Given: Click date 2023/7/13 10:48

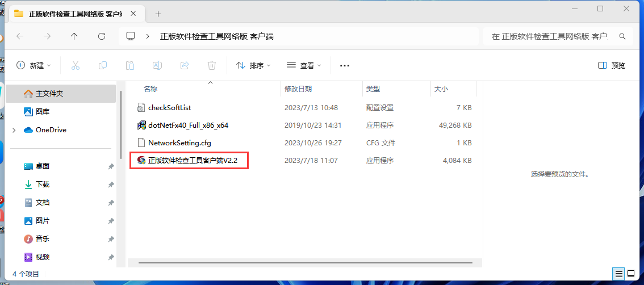Looking at the screenshot, I should click(311, 108).
